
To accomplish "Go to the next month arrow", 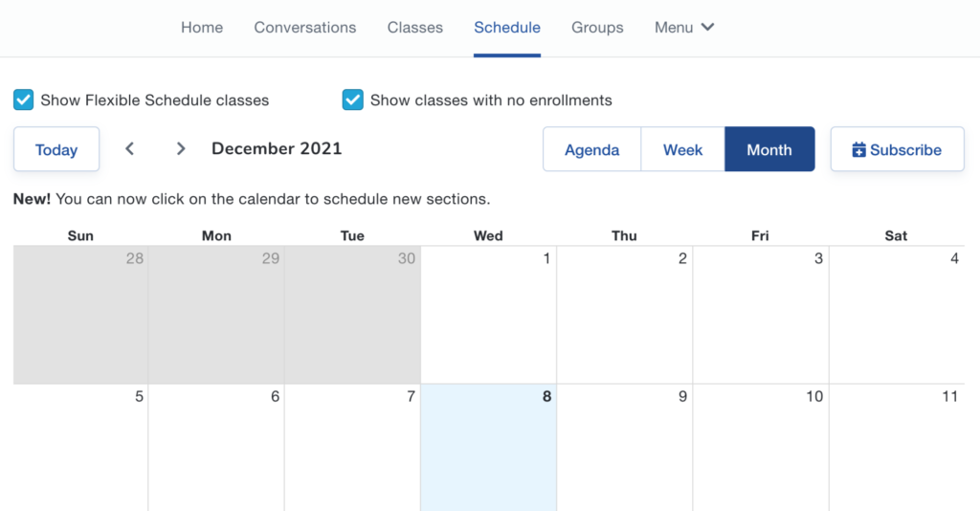I will pyautogui.click(x=181, y=148).
